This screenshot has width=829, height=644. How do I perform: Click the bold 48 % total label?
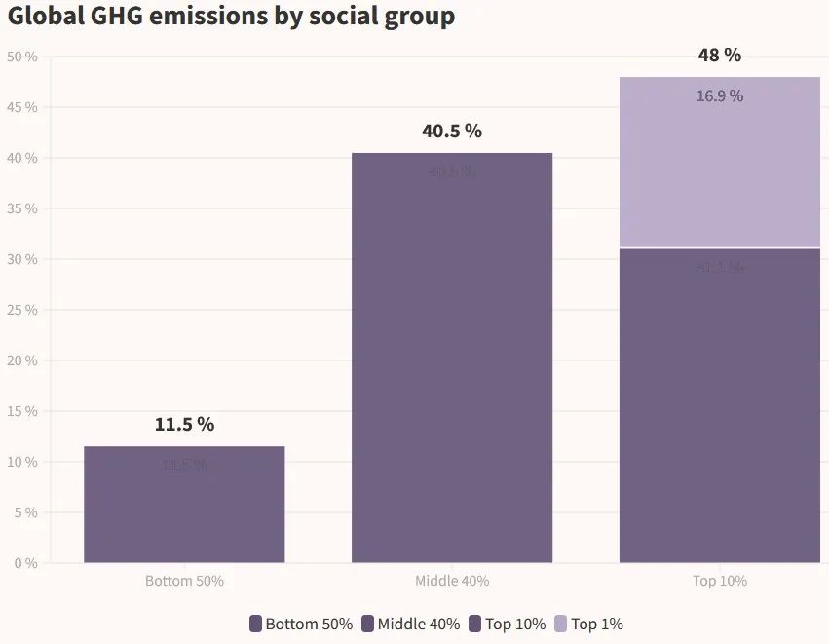coord(720,56)
